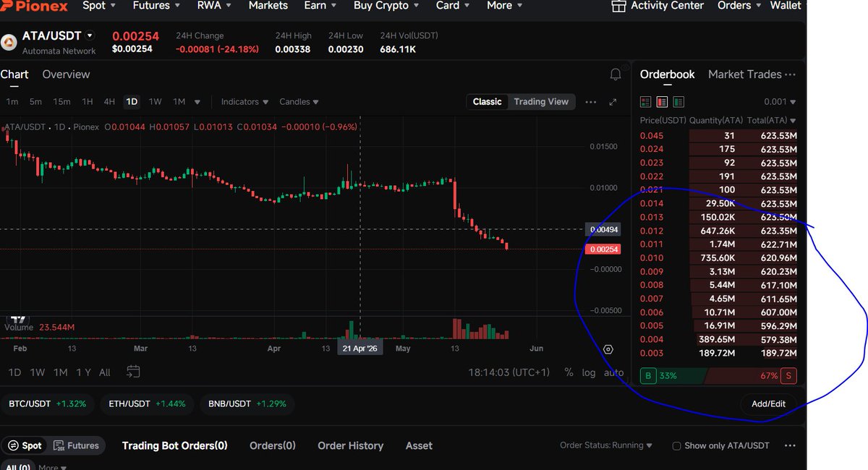Select the combined buy/sell orderbook view icon
Viewport: 868px width, 470px height.
point(645,102)
